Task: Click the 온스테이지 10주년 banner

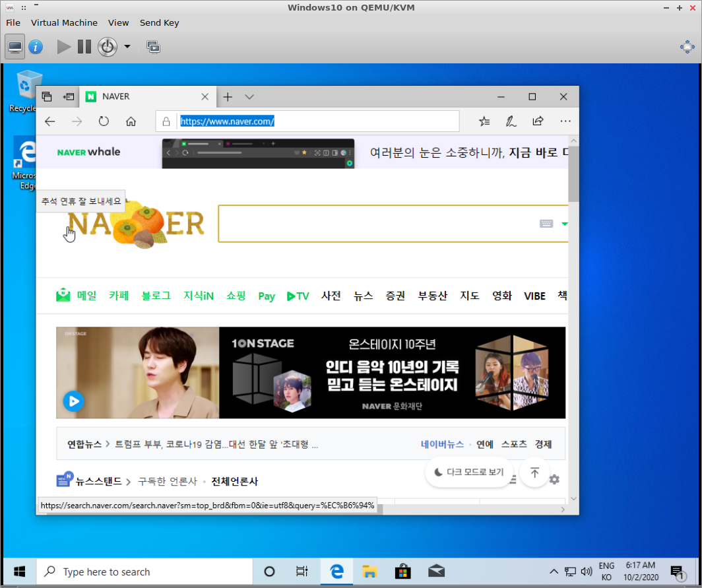Action: [392, 373]
